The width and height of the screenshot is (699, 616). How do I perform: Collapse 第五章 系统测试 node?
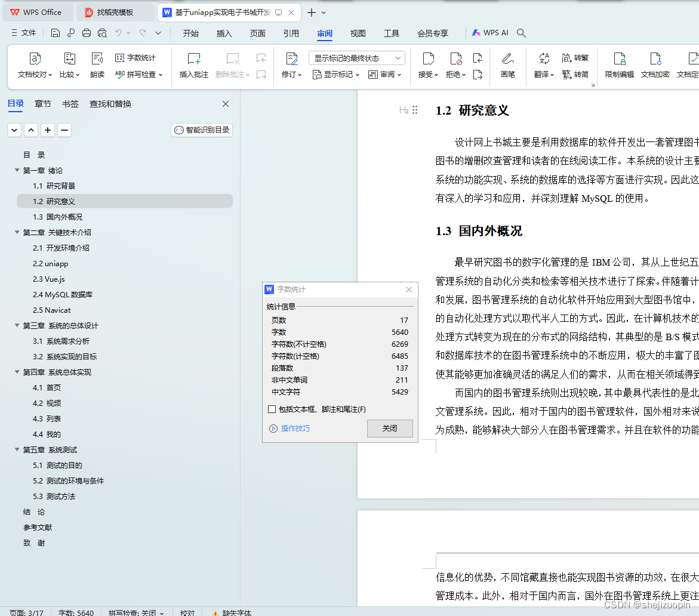[x=17, y=449]
